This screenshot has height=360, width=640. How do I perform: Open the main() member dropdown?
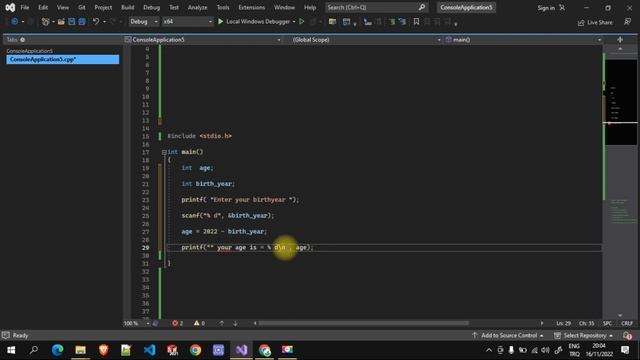(x=524, y=40)
